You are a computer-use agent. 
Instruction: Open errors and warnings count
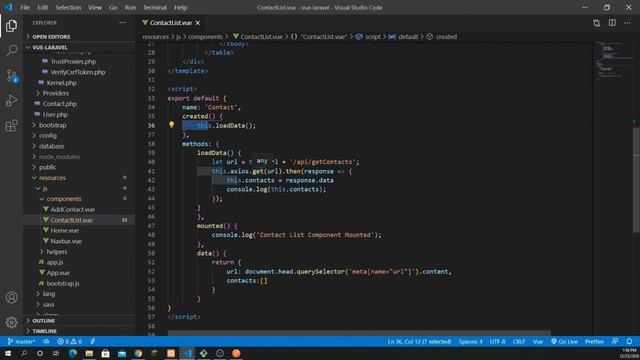click(70, 341)
